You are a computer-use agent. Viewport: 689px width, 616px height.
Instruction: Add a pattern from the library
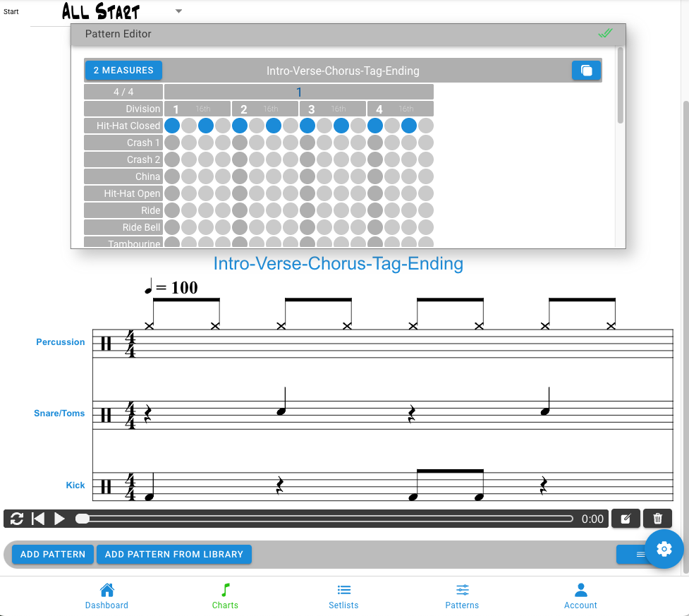pyautogui.click(x=173, y=554)
